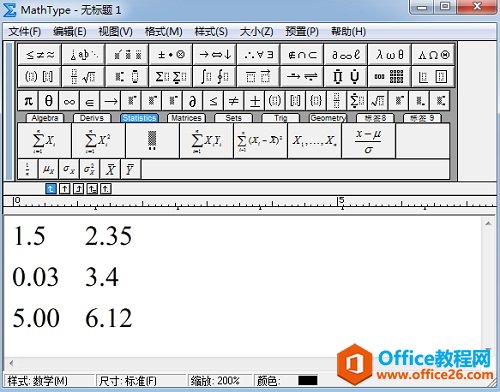Insert the sum of X sub i expression
The width and height of the screenshot is (500, 392).
point(44,141)
